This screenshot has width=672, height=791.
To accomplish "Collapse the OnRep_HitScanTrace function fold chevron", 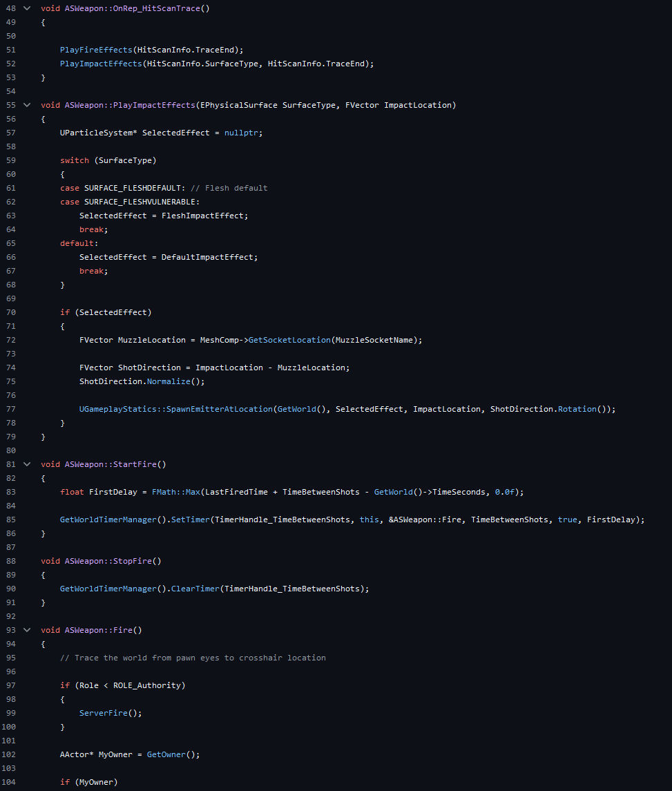I will point(27,8).
